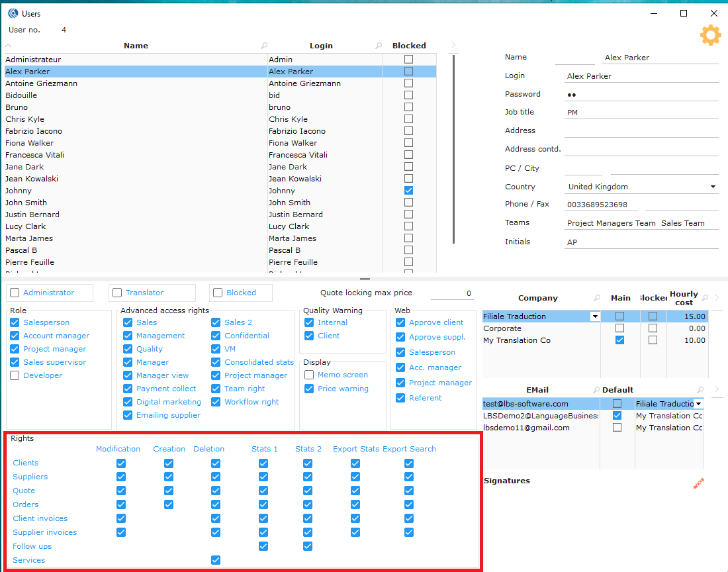
Task: Click the Job title input field
Action: [x=641, y=113]
